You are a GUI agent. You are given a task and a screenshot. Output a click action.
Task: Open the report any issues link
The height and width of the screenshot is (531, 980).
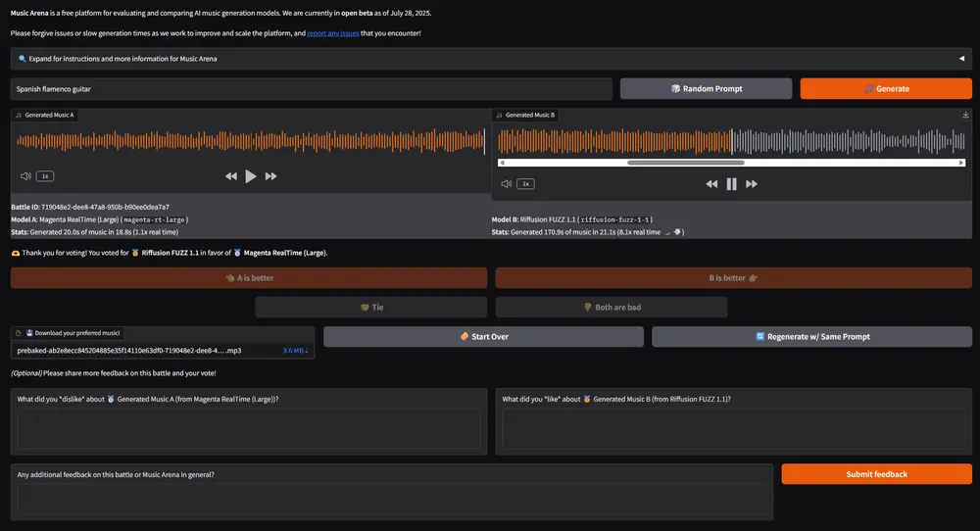tap(332, 33)
